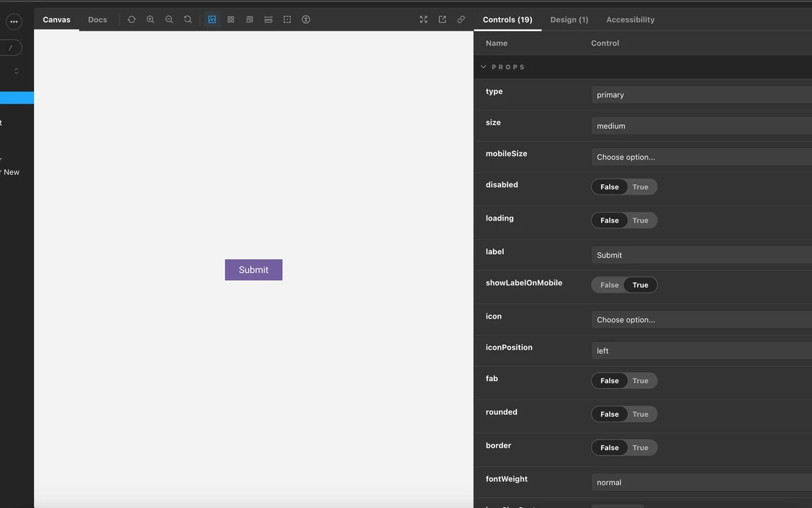This screenshot has width=812, height=508.
Task: Open the icon Choose option dropdown
Action: tap(702, 320)
